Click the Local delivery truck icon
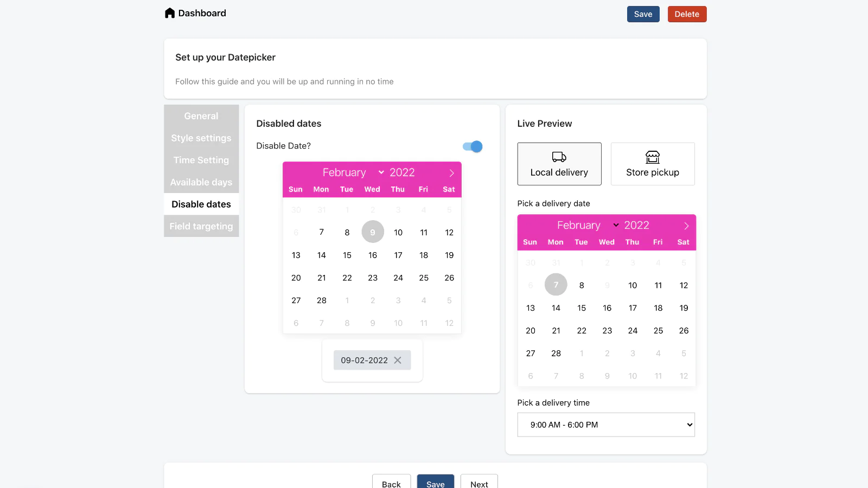The image size is (868, 488). click(x=559, y=157)
